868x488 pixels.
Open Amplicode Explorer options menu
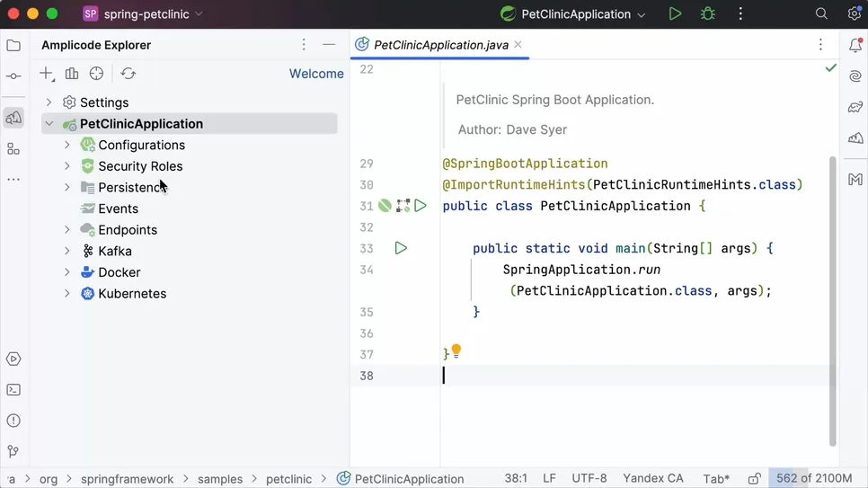click(304, 45)
